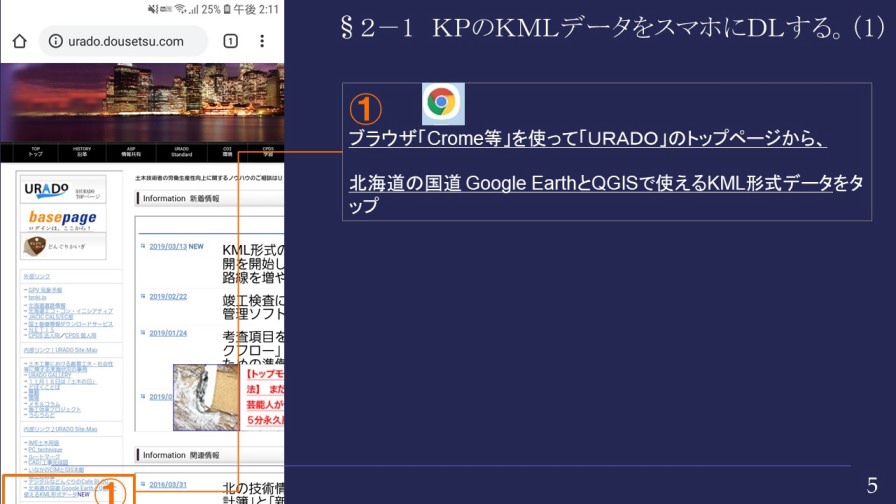Open the tab switcher showing 1 tab

point(230,41)
